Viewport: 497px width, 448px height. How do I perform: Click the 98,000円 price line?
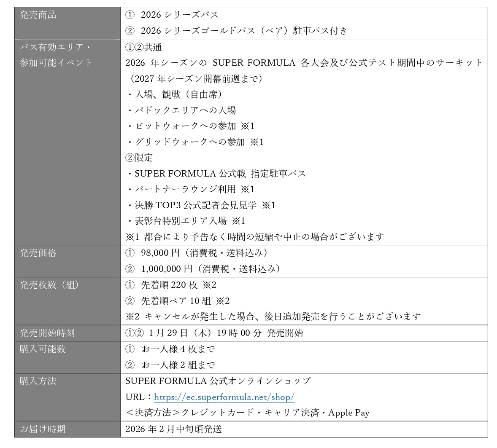pyautogui.click(x=197, y=253)
